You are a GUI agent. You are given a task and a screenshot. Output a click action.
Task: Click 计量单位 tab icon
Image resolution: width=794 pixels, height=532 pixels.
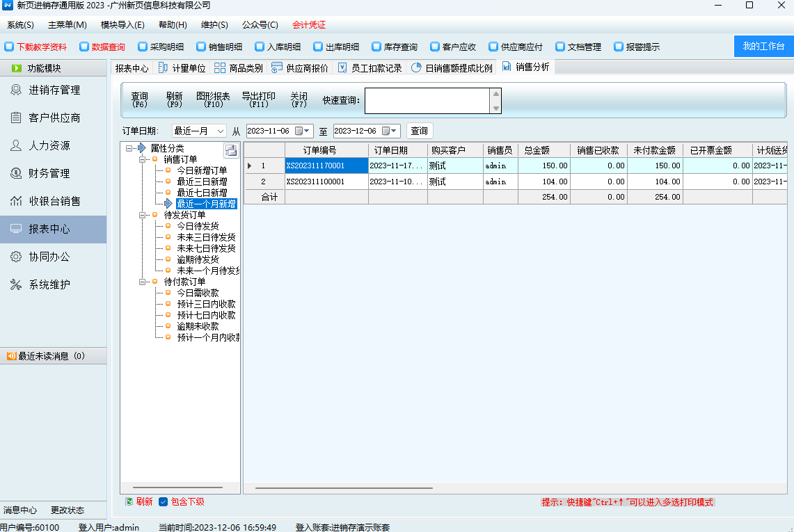[x=163, y=68]
